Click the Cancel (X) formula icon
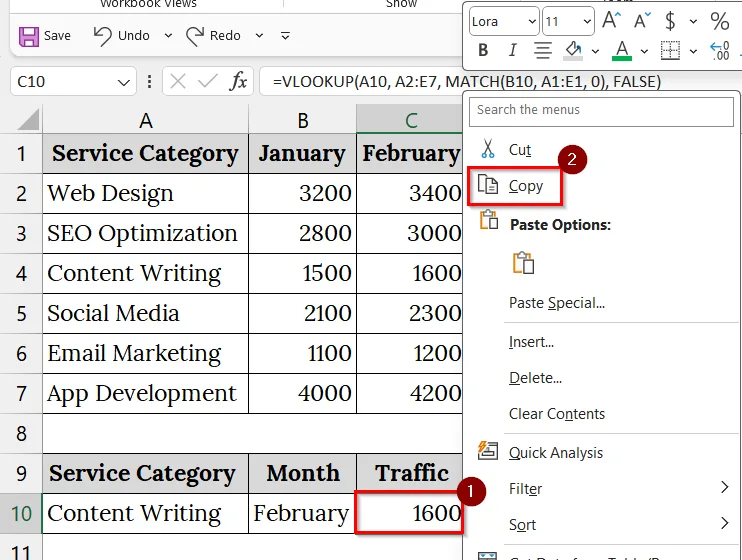 177,82
